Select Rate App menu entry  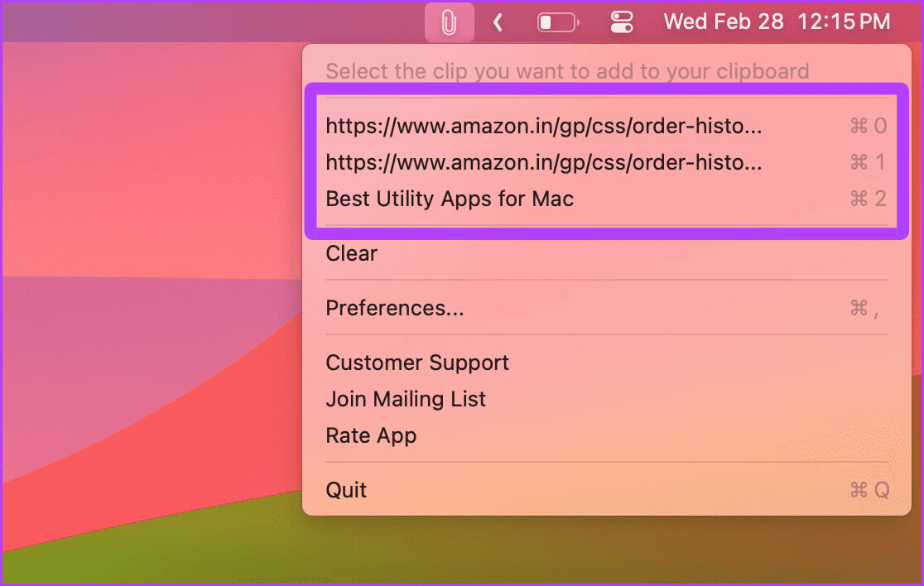(606, 435)
